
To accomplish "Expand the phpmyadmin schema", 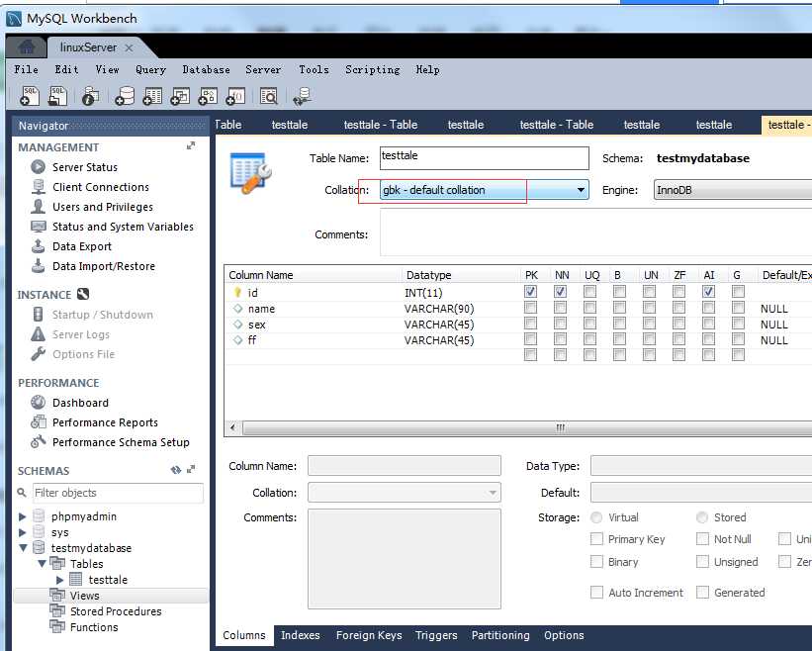I will click(23, 516).
